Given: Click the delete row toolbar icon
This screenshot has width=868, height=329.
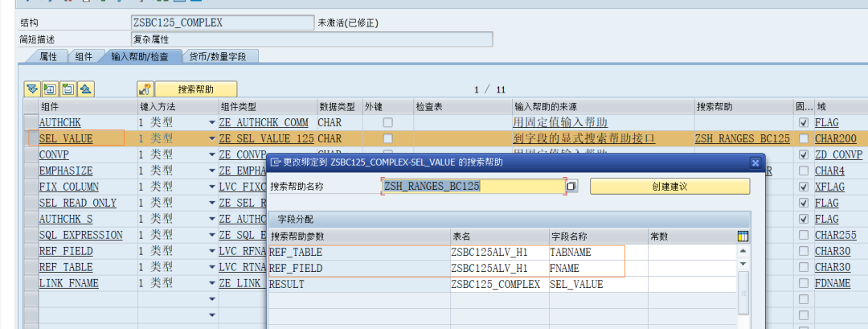Looking at the screenshot, I should coord(68,88).
